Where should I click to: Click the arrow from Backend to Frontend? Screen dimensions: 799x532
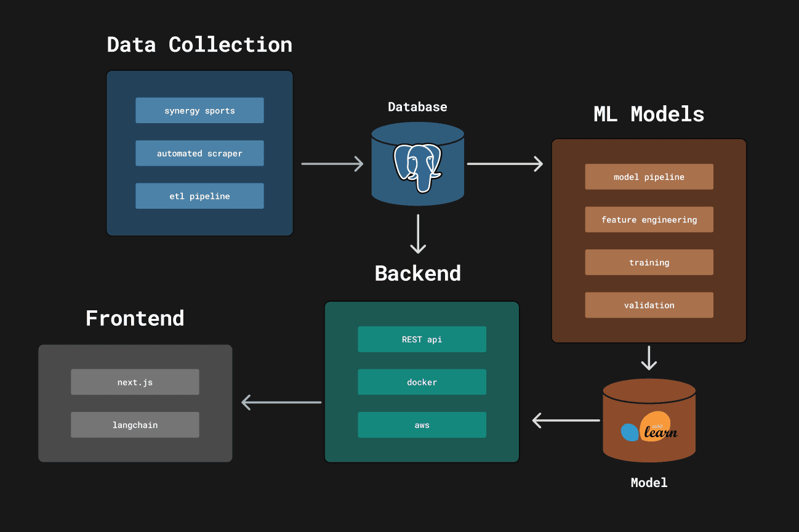(x=281, y=403)
